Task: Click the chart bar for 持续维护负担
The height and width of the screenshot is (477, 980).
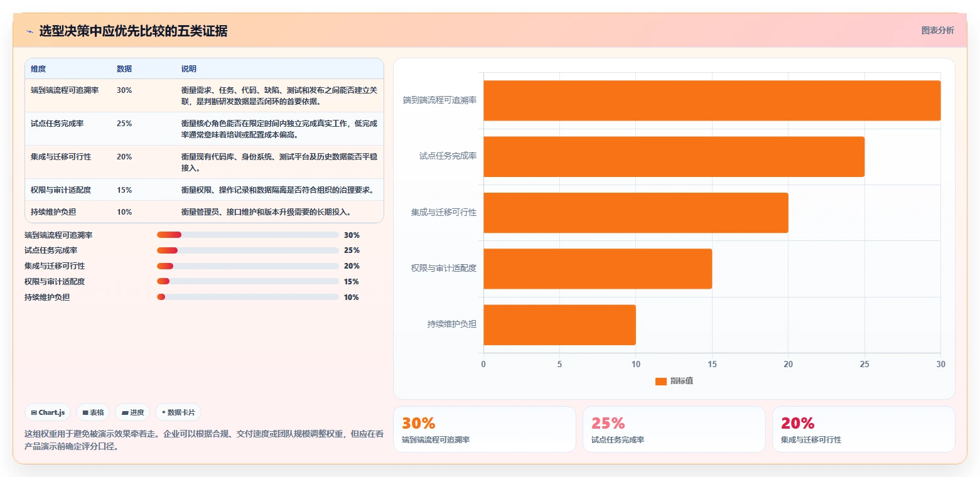Action: tap(559, 324)
